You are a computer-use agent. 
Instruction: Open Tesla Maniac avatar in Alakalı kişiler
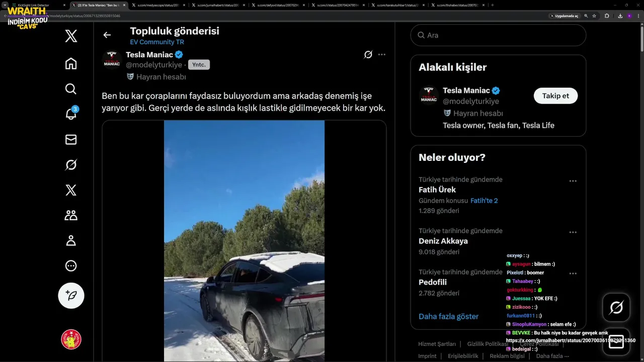[429, 96]
